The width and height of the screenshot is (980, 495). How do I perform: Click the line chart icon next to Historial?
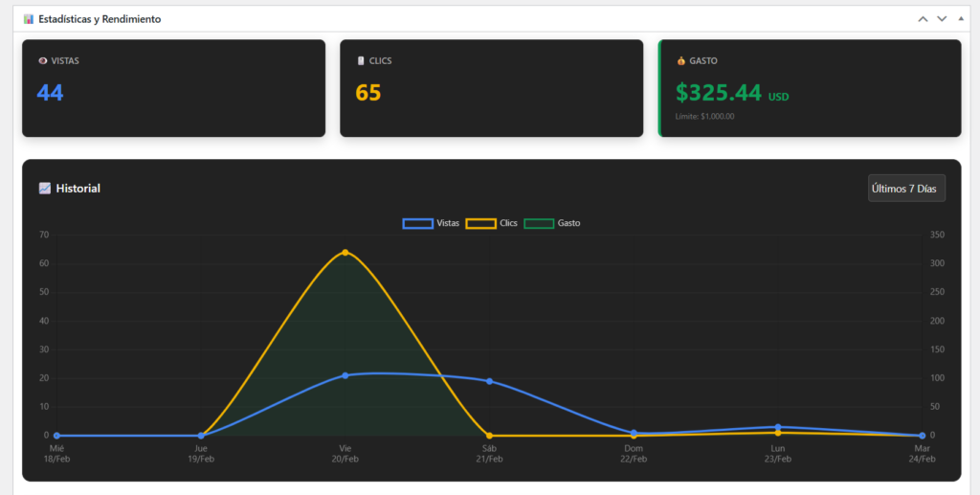click(44, 189)
